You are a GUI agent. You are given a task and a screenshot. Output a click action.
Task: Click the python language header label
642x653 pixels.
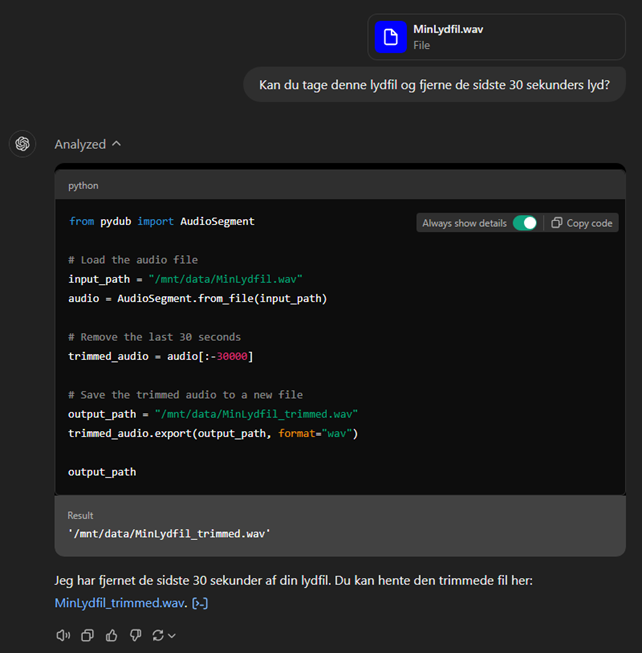pos(83,186)
